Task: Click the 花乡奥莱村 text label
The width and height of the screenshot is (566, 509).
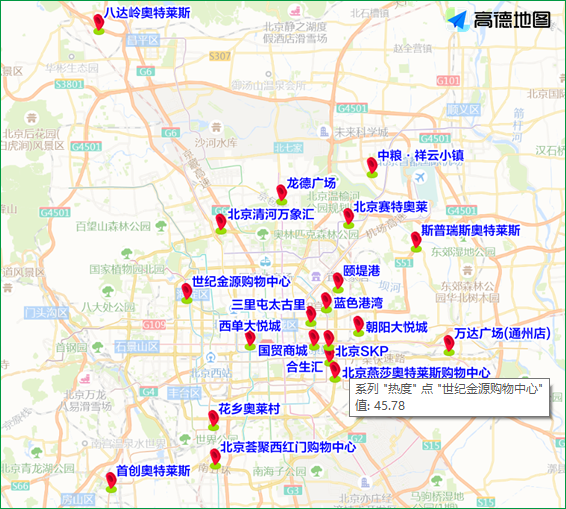Action: click(x=249, y=409)
